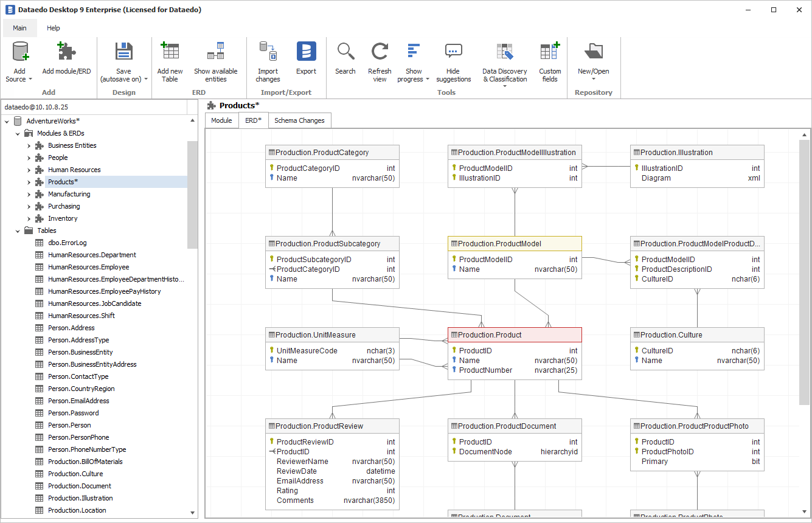This screenshot has width=812, height=523.
Task: Collapse the Tables folder
Action: (18, 230)
